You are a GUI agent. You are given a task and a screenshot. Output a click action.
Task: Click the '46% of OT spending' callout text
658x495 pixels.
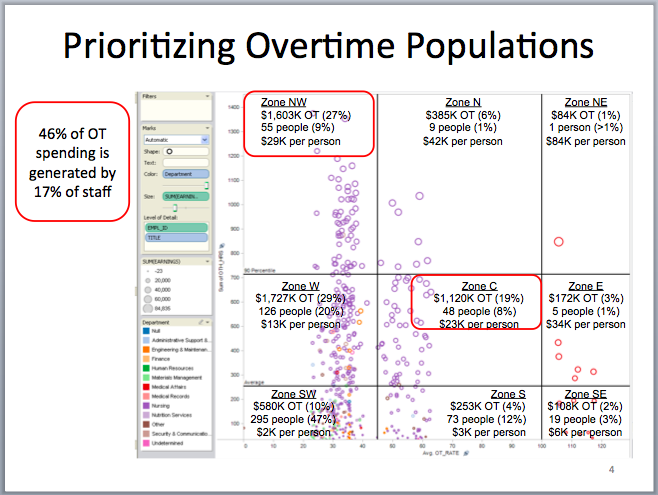click(73, 162)
